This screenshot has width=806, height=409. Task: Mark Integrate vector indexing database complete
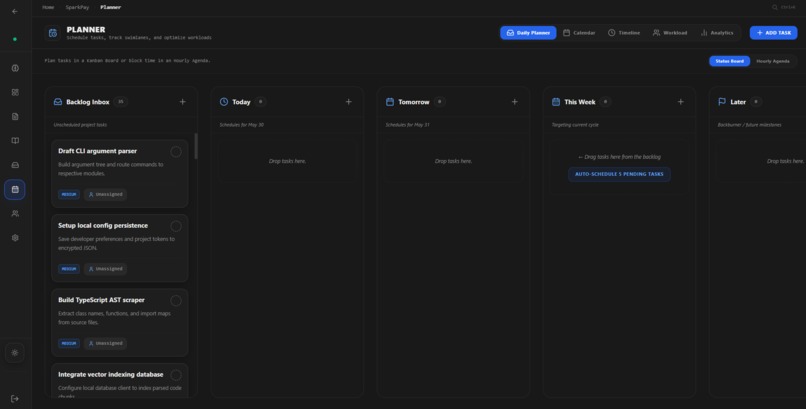tap(176, 375)
